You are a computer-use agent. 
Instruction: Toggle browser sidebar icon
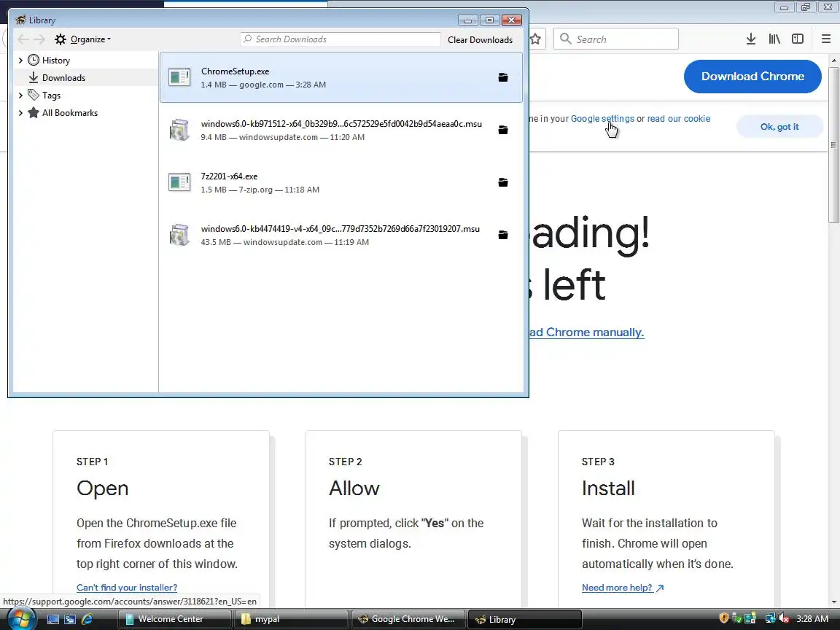(x=798, y=39)
